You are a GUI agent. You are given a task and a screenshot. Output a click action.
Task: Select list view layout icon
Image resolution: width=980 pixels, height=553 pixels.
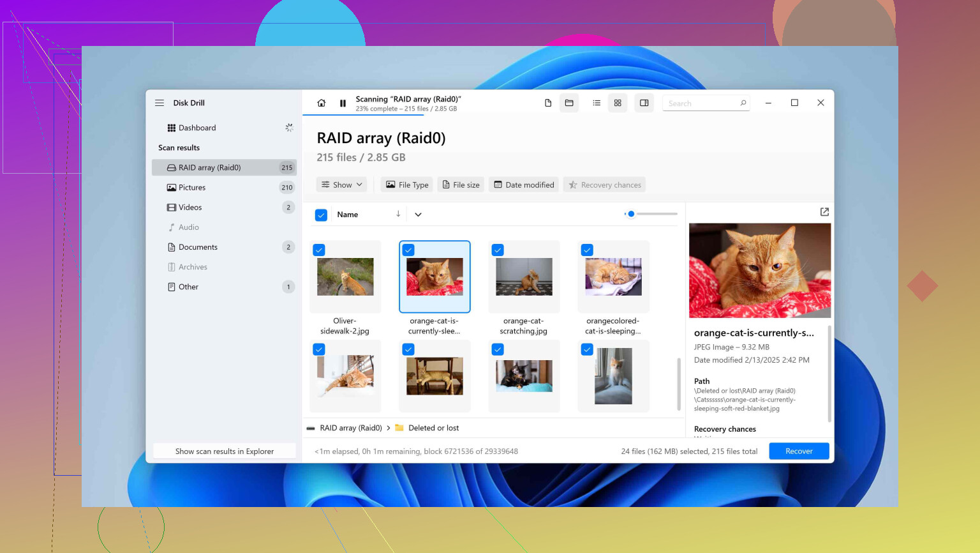coord(597,103)
